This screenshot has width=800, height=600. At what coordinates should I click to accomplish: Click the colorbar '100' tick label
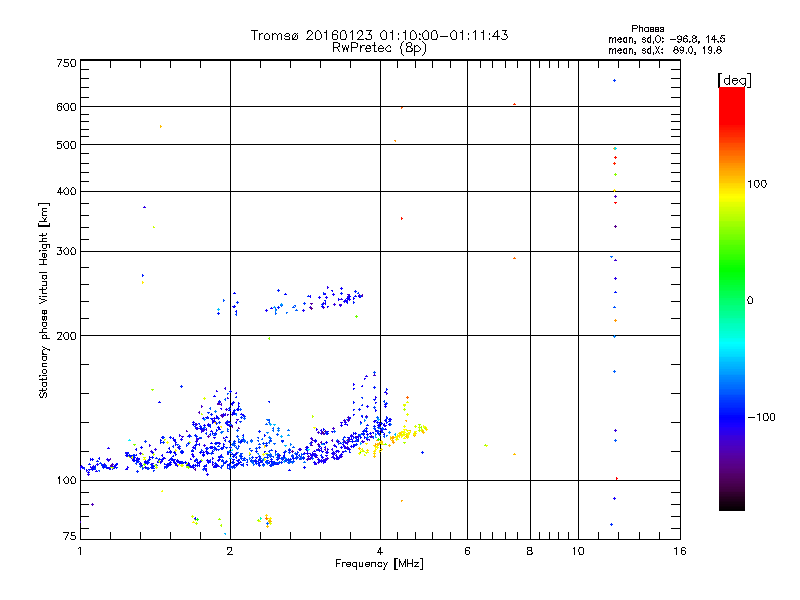(757, 184)
